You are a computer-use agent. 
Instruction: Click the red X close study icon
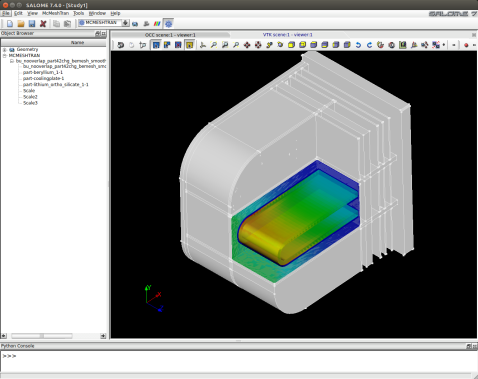point(43,23)
